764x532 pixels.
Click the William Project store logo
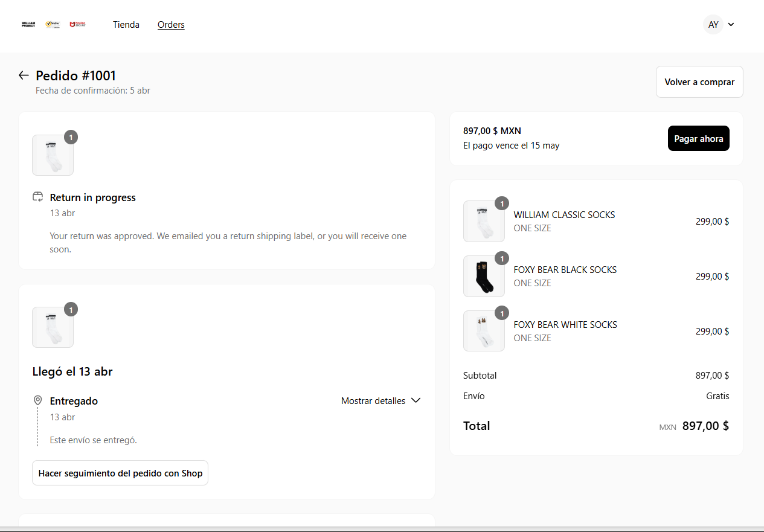tap(28, 25)
